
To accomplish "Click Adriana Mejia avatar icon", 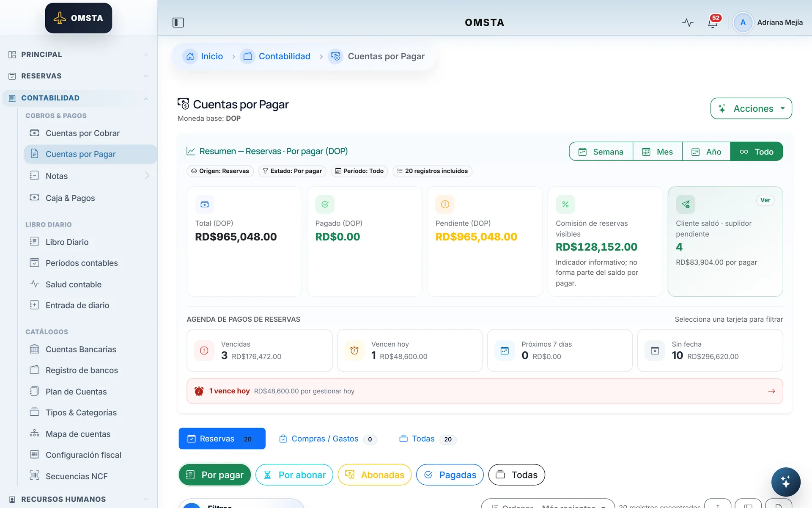I will tap(743, 22).
